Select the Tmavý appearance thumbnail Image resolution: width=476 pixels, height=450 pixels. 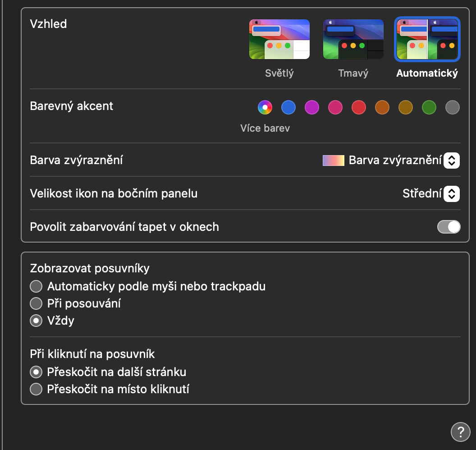coord(353,40)
